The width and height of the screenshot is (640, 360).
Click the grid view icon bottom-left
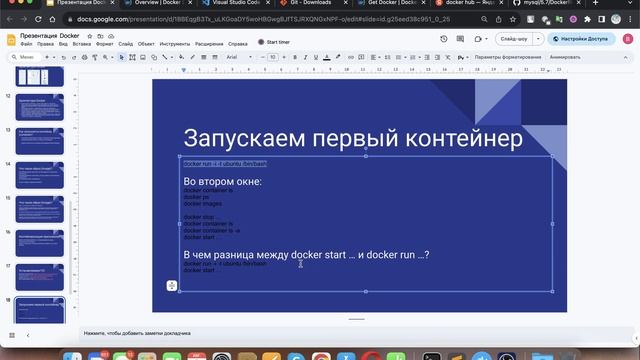(12, 335)
